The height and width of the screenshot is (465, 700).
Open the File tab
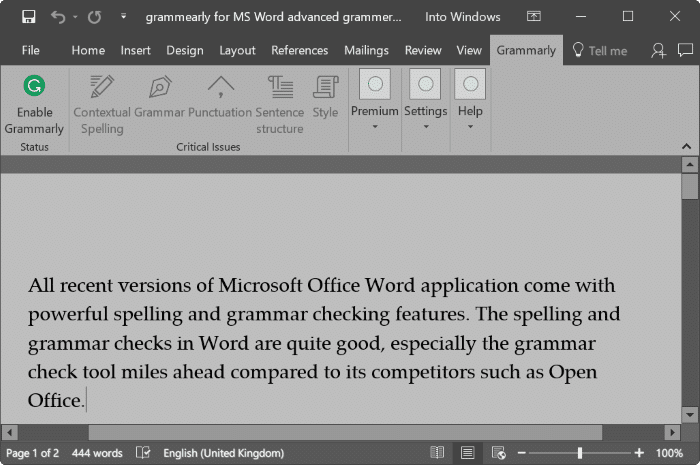click(x=30, y=50)
